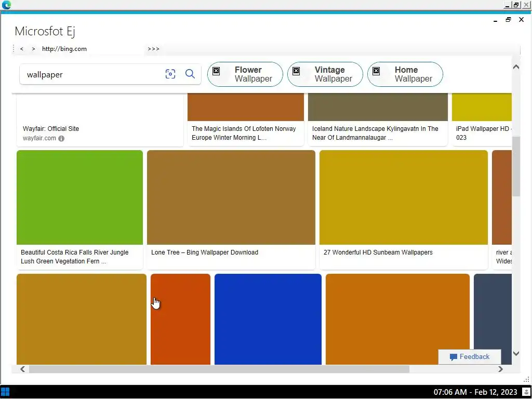Click the page scroll down chevron
This screenshot has height=399, width=532.
click(516, 353)
